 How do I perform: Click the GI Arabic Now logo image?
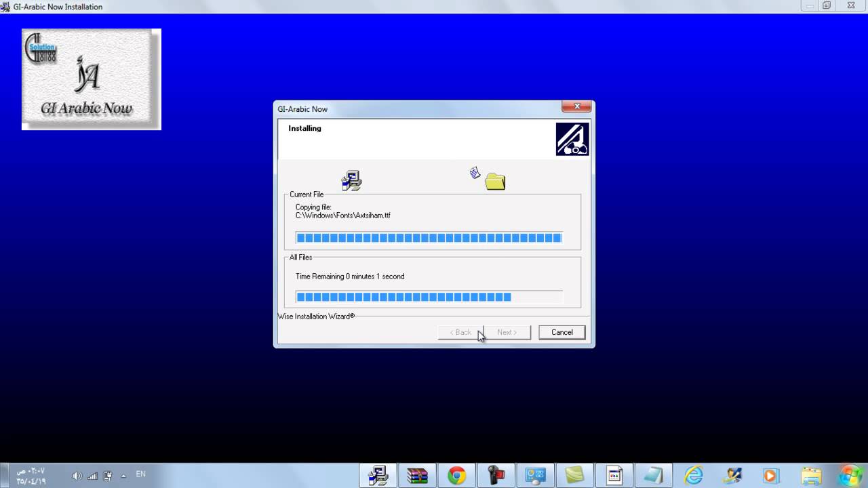[92, 79]
